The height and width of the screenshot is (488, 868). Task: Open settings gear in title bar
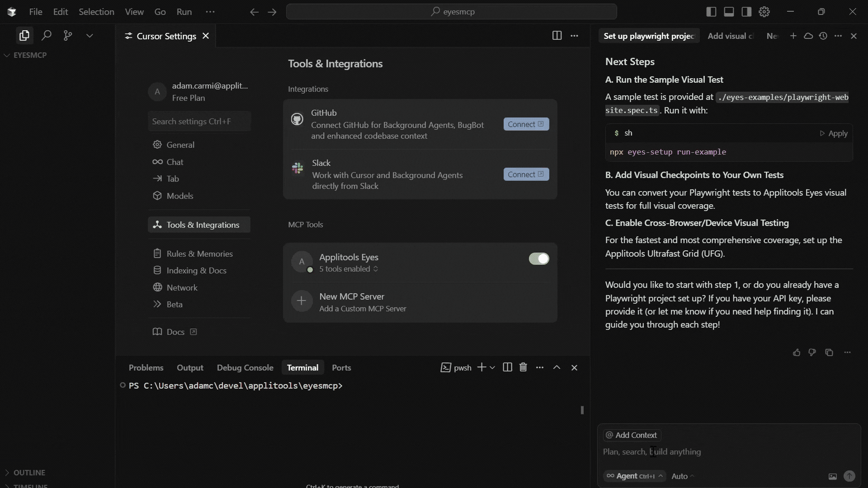coord(764,12)
